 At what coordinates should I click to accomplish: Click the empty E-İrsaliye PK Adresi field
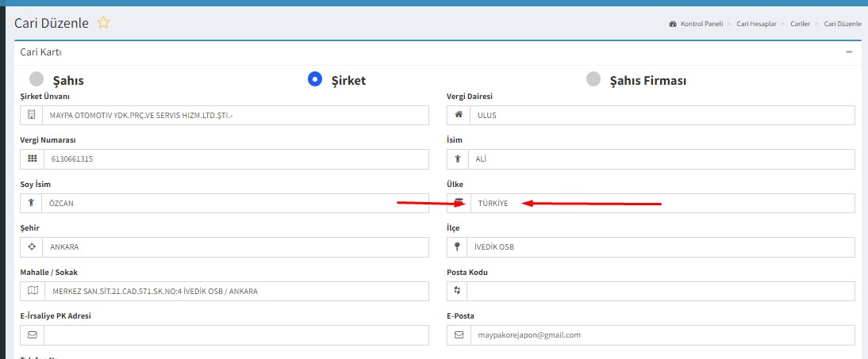236,334
